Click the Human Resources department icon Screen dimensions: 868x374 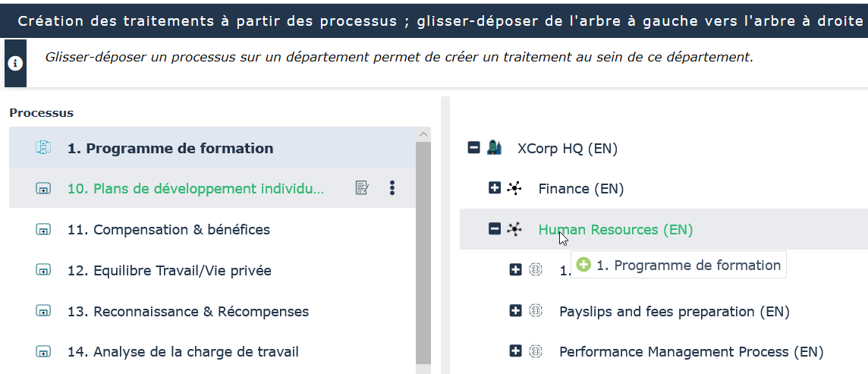pos(515,228)
